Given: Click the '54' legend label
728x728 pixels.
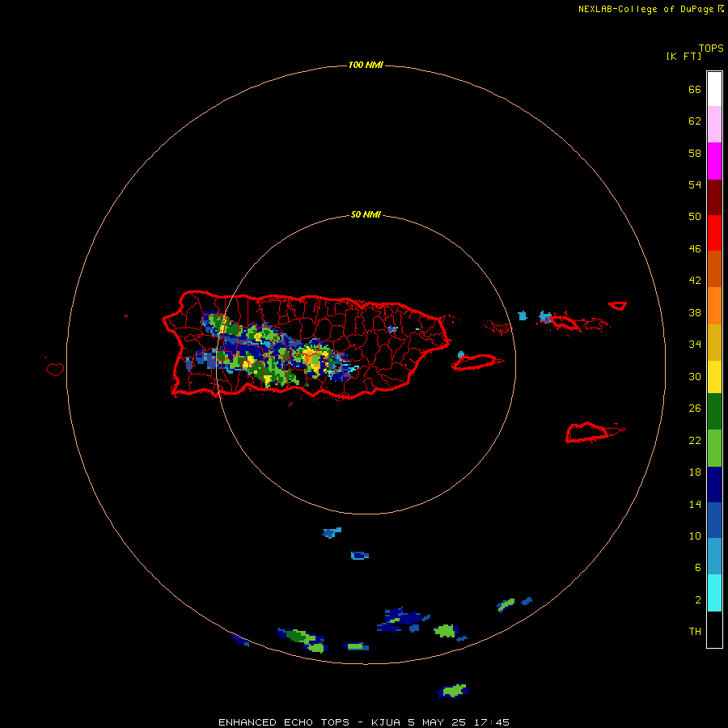Looking at the screenshot, I should [695, 184].
